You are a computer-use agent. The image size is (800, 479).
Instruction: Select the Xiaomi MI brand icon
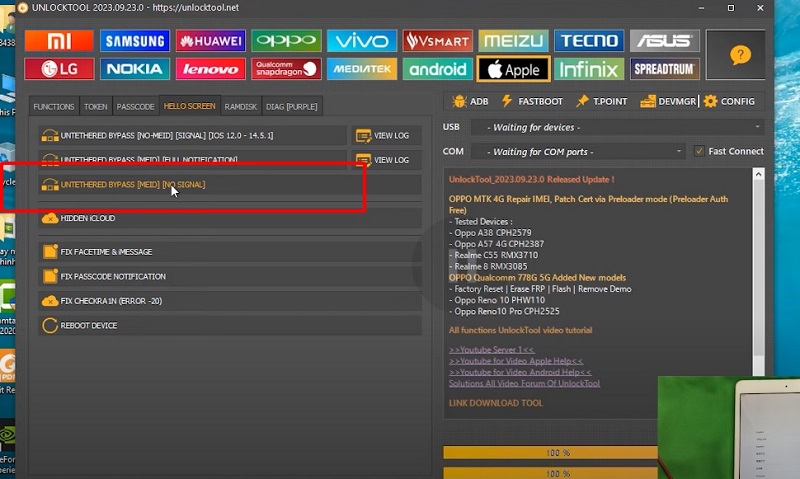click(59, 41)
